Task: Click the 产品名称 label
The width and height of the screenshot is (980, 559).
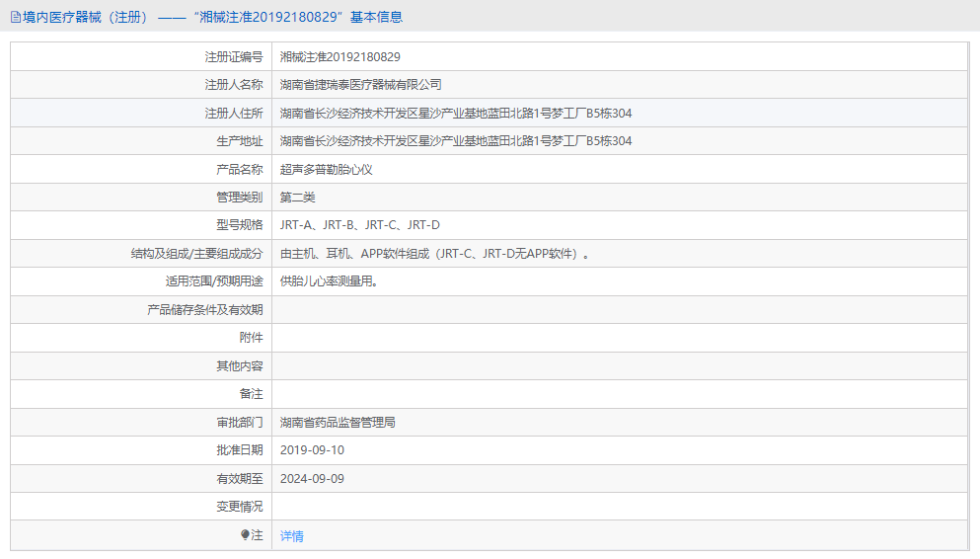Action: click(x=240, y=170)
